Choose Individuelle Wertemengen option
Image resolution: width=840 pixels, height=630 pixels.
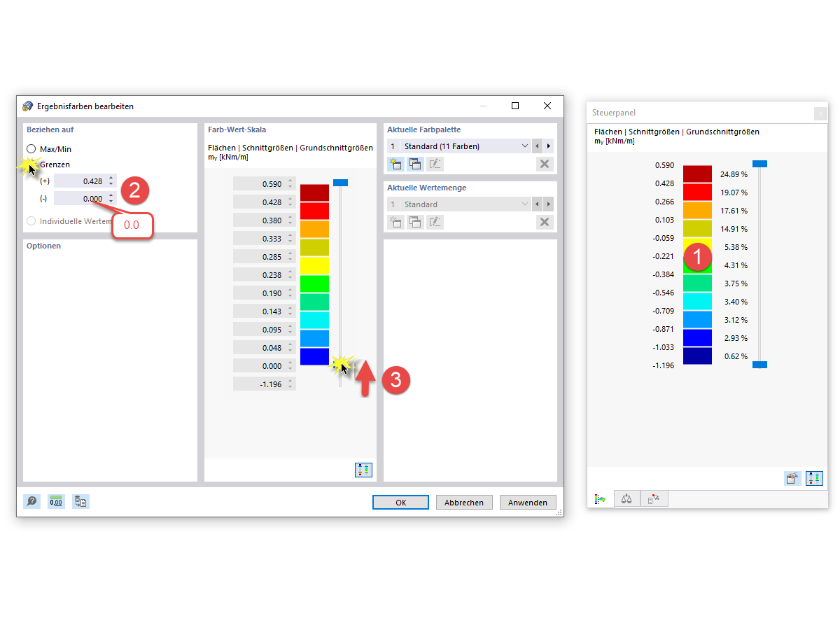tap(29, 220)
